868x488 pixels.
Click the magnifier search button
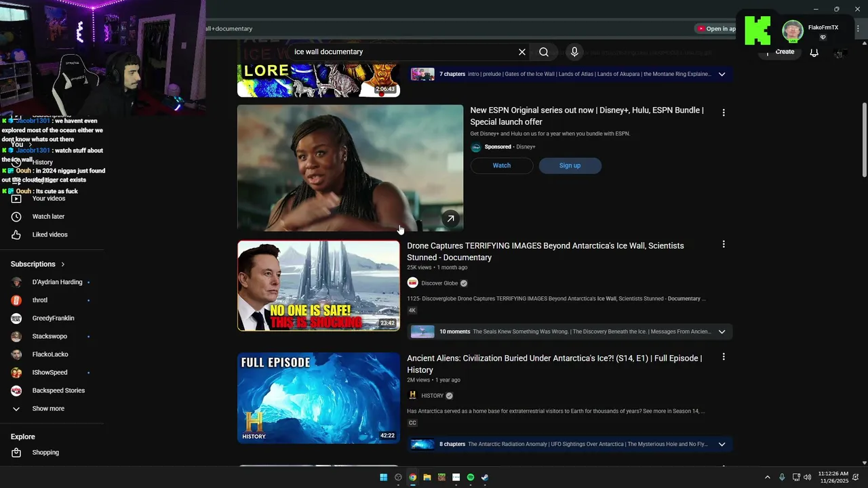coord(544,52)
